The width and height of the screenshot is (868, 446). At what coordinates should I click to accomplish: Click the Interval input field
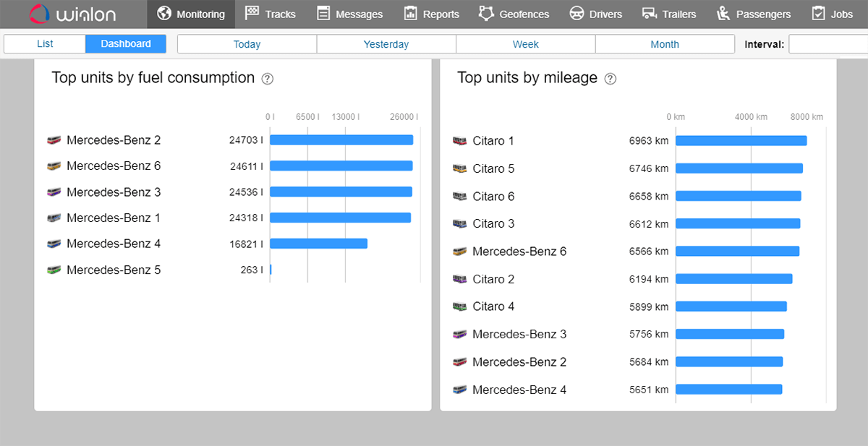pos(827,44)
